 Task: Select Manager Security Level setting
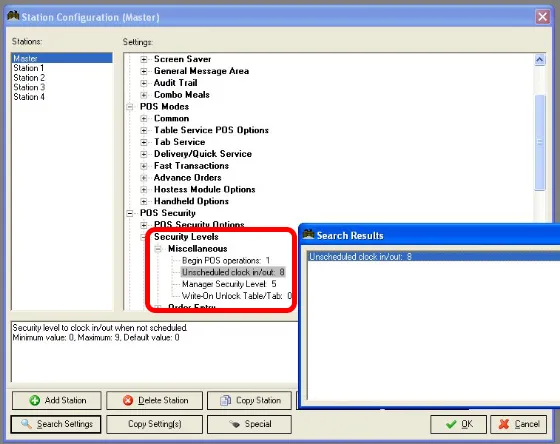click(x=229, y=284)
